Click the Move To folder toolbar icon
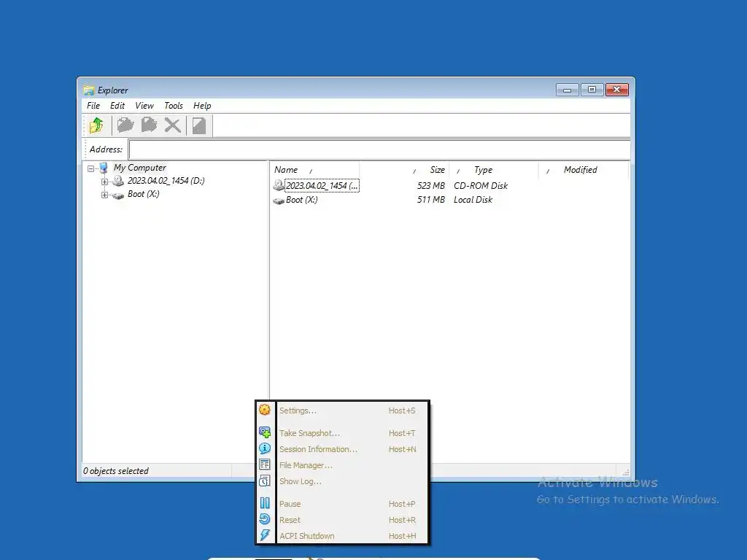Viewport: 747px width, 560px height. pyautogui.click(x=149, y=125)
